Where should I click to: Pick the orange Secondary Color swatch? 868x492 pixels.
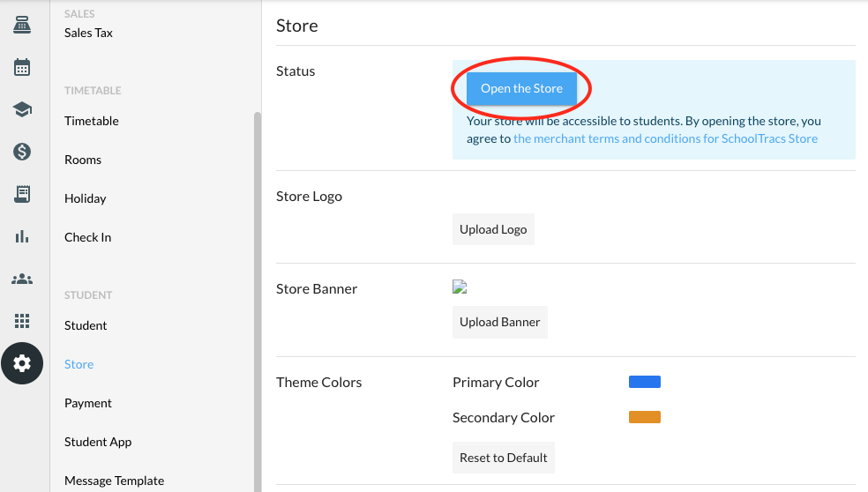coord(644,417)
